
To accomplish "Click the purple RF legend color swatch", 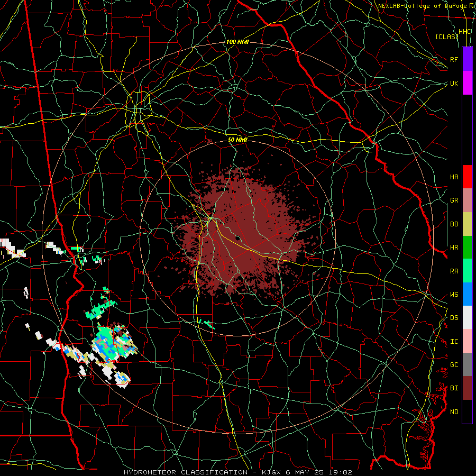I will pos(467,59).
